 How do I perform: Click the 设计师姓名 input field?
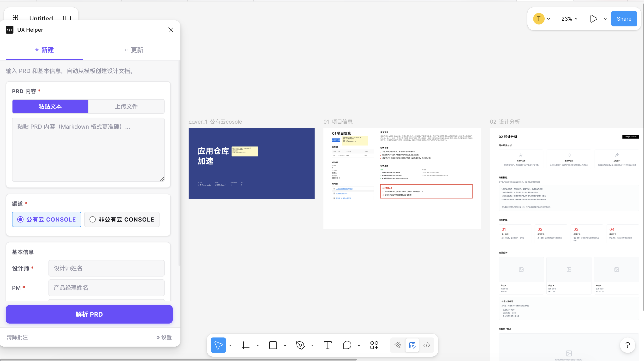coord(107,268)
